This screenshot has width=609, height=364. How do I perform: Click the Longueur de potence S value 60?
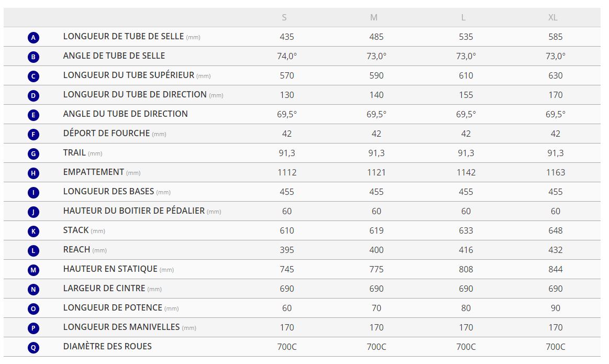click(x=287, y=308)
